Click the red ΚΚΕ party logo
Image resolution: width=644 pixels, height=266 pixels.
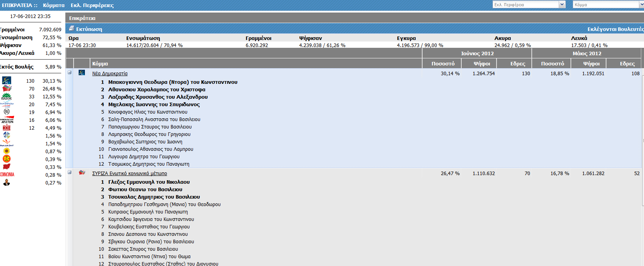pos(7,128)
